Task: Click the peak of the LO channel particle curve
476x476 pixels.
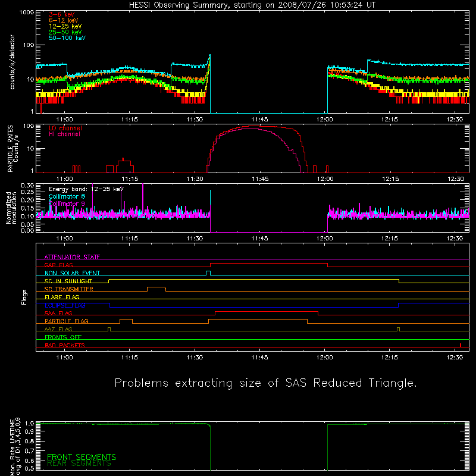Action: pyautogui.click(x=255, y=126)
